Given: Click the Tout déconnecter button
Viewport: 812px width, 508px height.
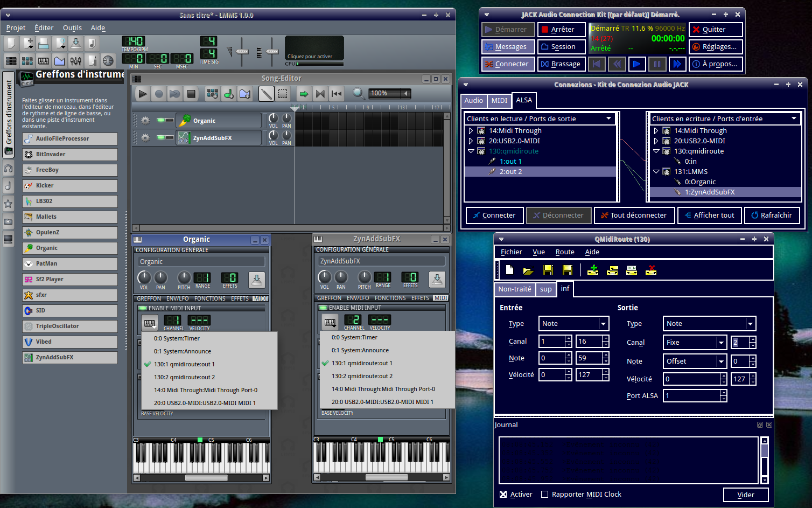Looking at the screenshot, I should pyautogui.click(x=633, y=215).
